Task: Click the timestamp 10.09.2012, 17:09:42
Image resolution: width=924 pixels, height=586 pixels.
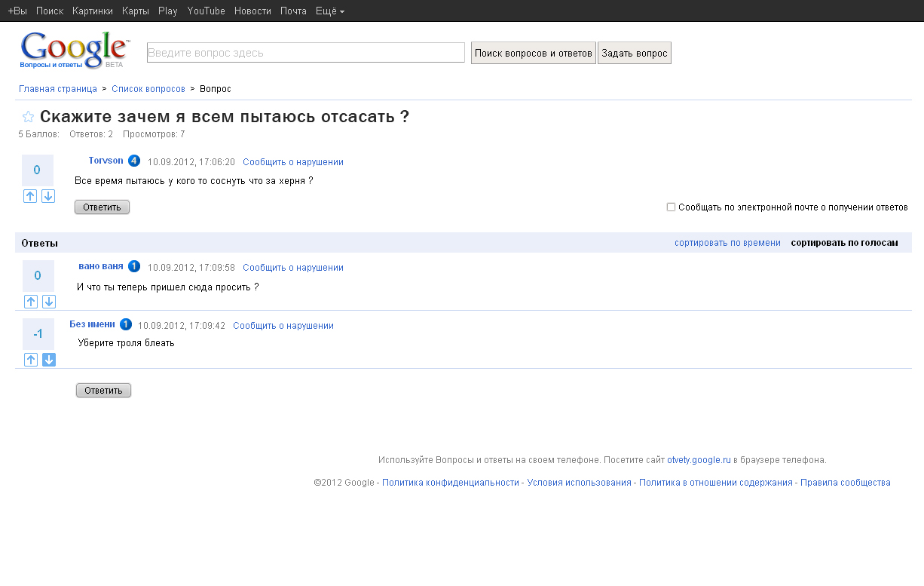Action: pos(182,326)
